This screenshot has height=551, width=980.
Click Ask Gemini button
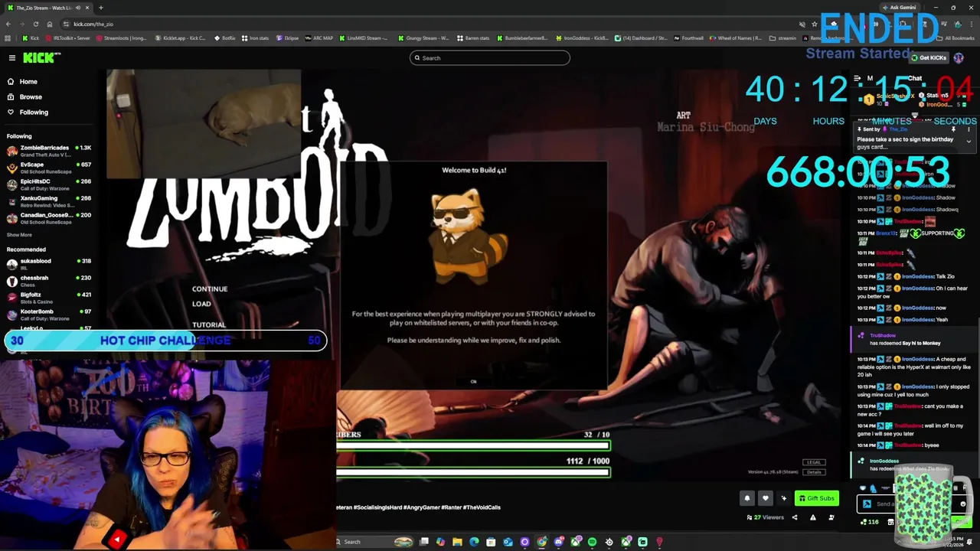899,8
